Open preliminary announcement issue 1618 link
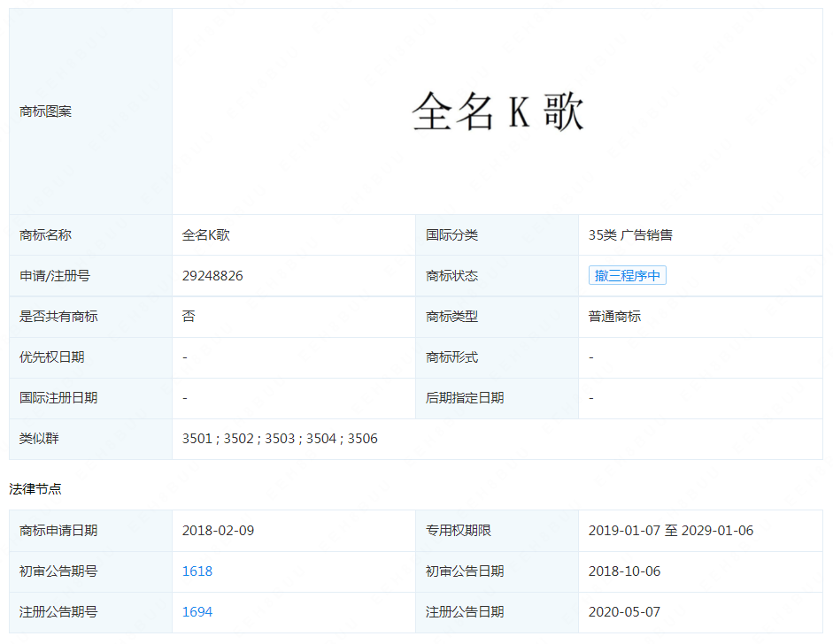Screen dimensions: 833x644 (197, 571)
